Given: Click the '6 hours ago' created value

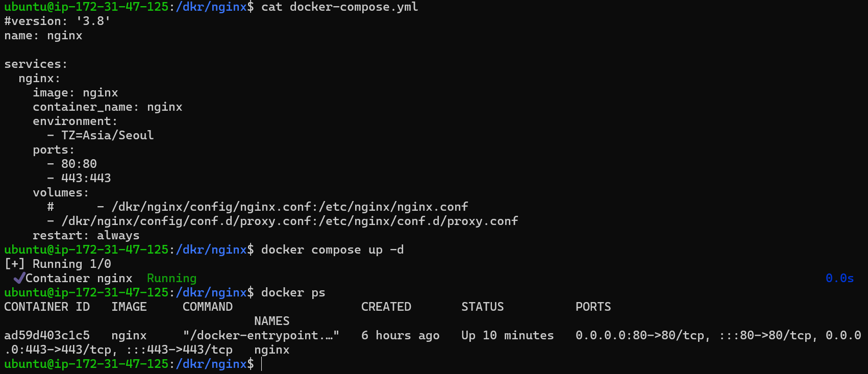Looking at the screenshot, I should click(x=401, y=336).
